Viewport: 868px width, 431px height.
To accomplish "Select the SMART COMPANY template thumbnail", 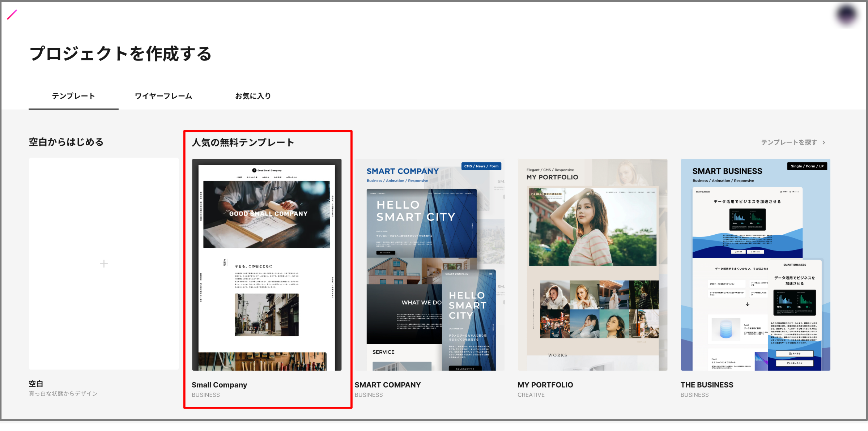I will click(x=430, y=265).
